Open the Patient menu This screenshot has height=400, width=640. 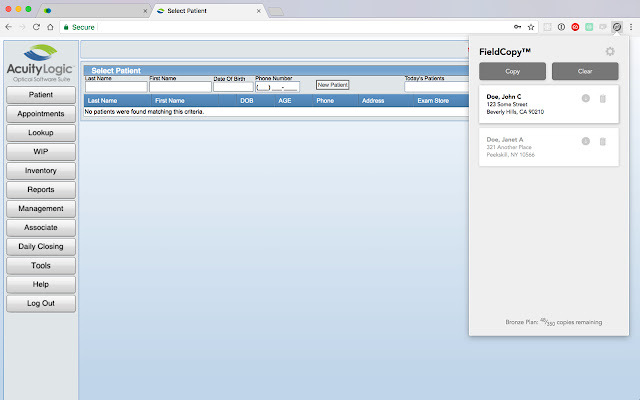(x=41, y=95)
